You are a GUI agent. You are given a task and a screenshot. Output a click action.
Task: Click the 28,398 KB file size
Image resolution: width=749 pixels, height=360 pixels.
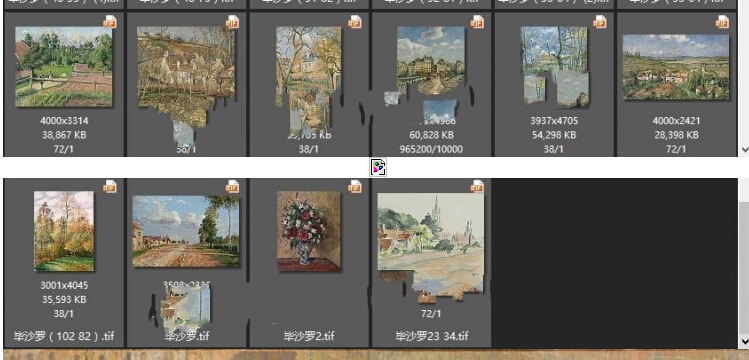pyautogui.click(x=676, y=135)
